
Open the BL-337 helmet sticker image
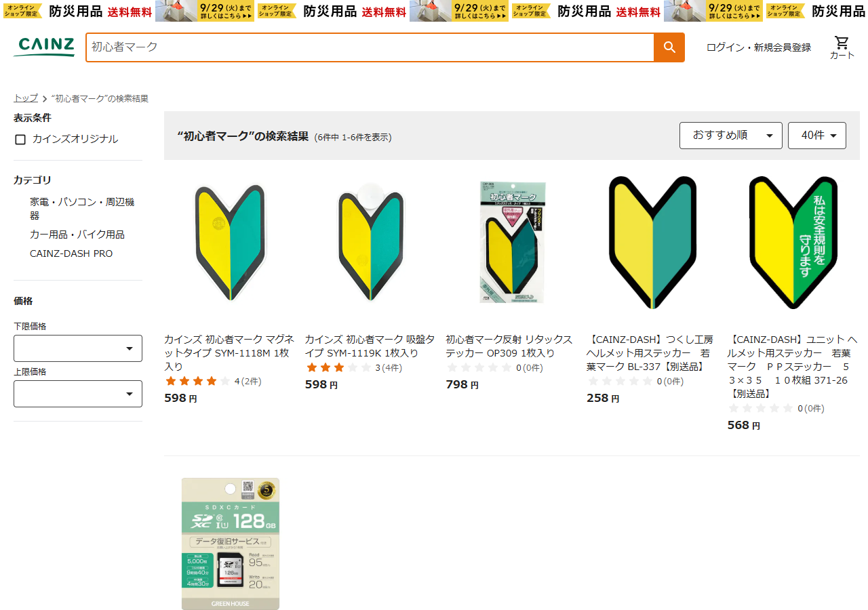coord(652,243)
